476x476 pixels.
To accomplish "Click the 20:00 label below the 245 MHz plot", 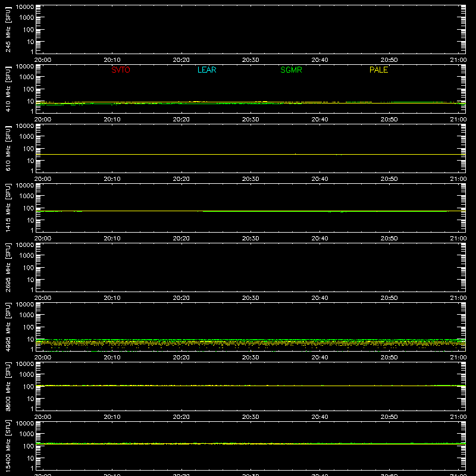I will pos(43,60).
